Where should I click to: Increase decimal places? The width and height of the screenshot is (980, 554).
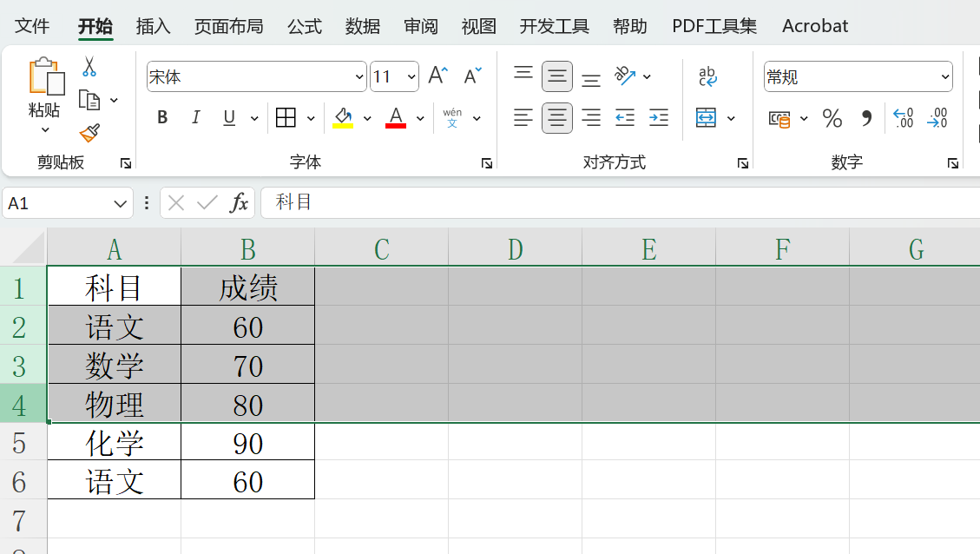(x=903, y=118)
